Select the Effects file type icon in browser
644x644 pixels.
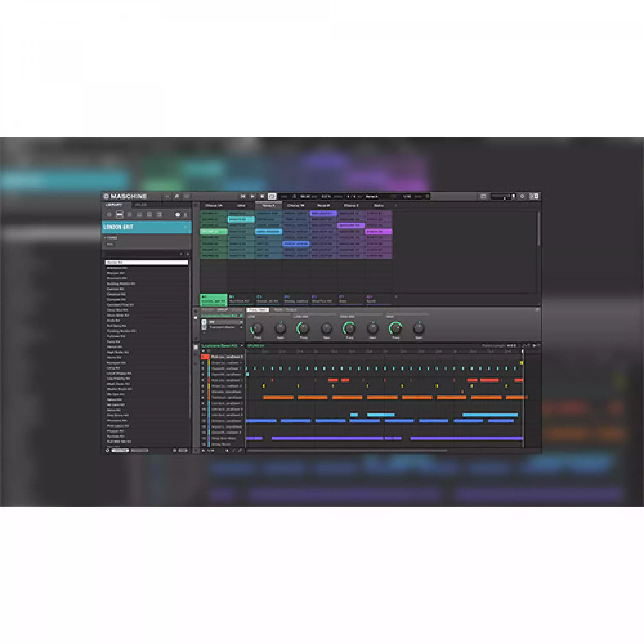(x=149, y=215)
